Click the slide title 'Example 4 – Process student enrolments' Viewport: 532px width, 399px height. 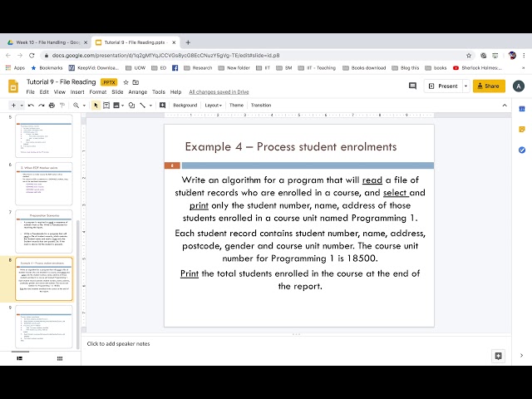[x=291, y=146]
